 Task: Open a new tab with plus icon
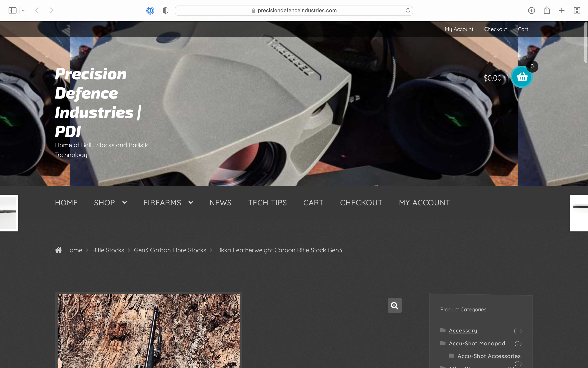(x=562, y=10)
